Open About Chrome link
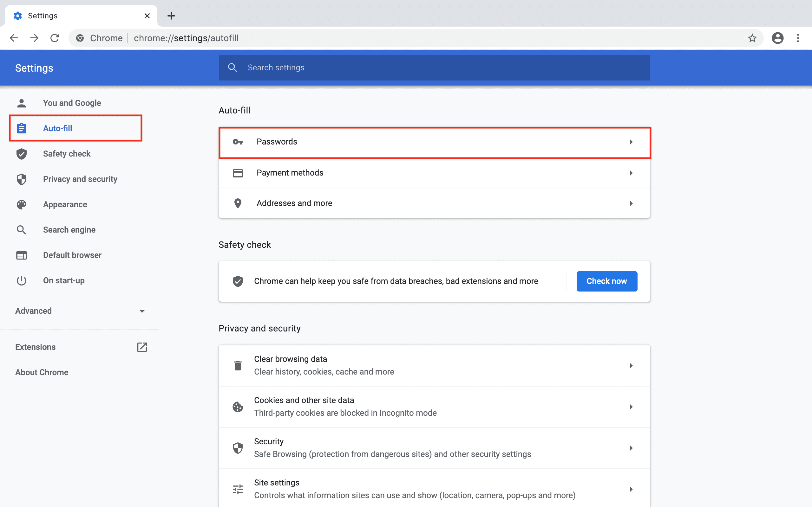 click(42, 372)
